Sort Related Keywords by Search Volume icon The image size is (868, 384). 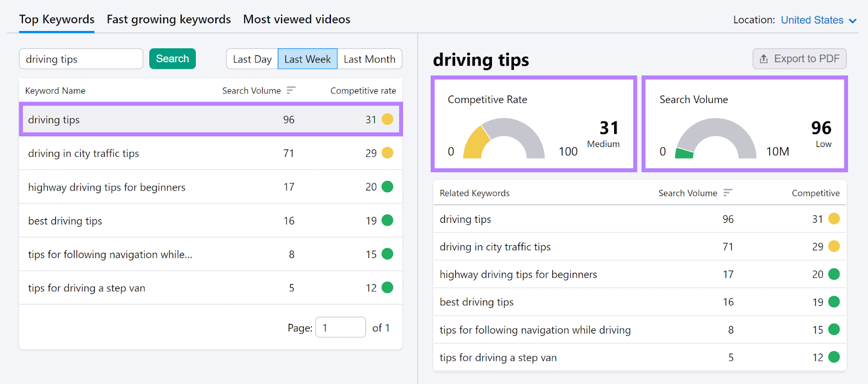coord(728,193)
